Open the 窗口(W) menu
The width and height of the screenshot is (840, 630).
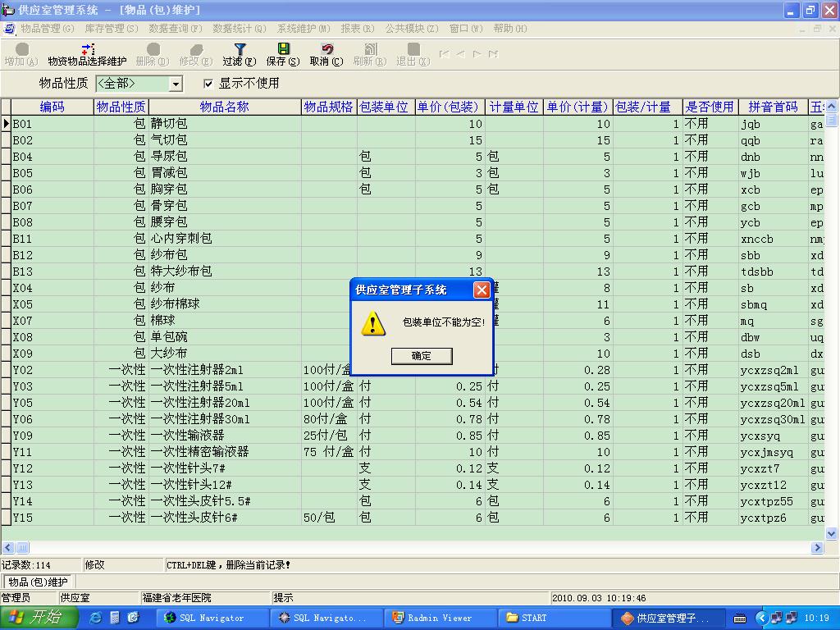(x=466, y=29)
